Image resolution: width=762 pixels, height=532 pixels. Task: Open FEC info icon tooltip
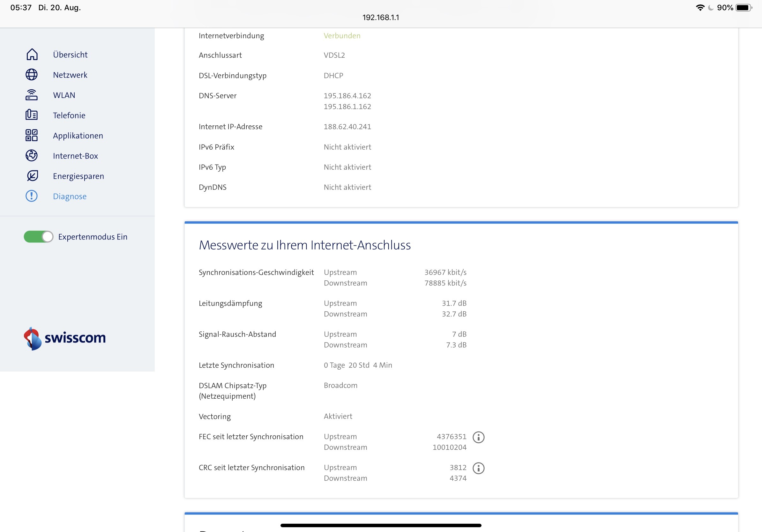[478, 437]
